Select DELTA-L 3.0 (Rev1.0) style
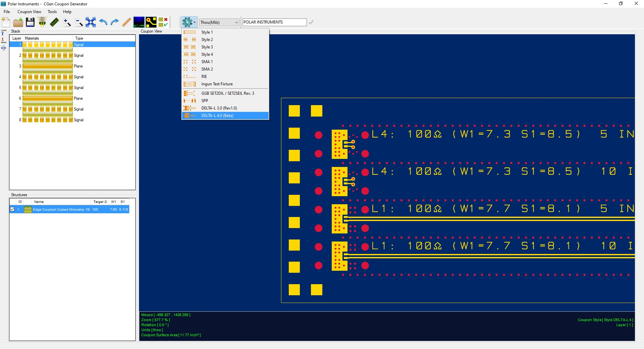This screenshot has height=349, width=644. point(225,108)
